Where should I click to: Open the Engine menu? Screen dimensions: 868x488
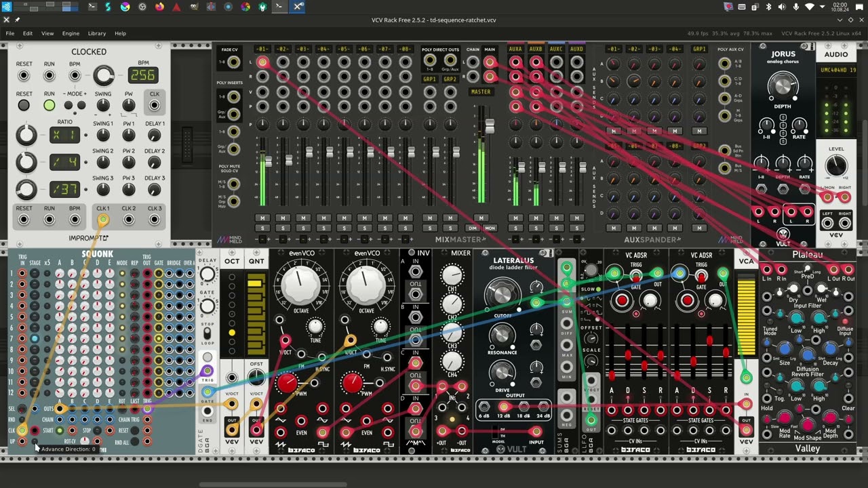(x=71, y=33)
